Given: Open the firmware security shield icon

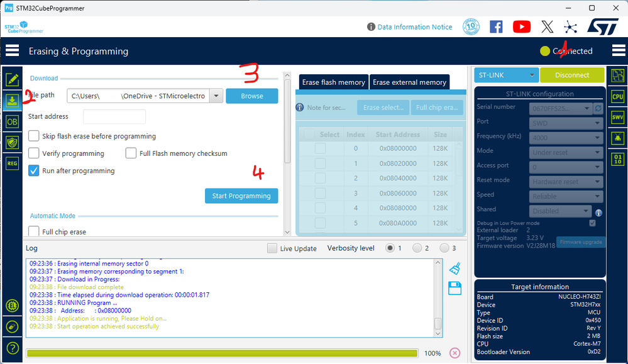Looking at the screenshot, I should coord(13,143).
